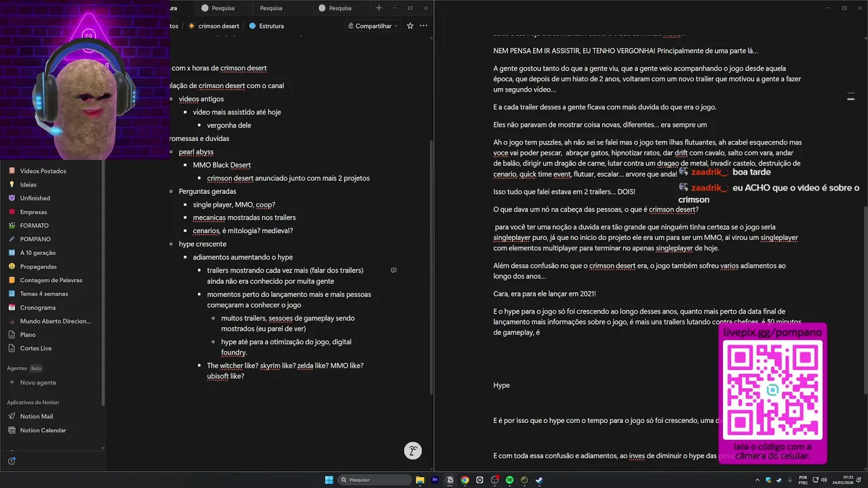Viewport: 868px width, 488px height.
Task: Click the Unfinished devil-face page icon
Action: point(12,198)
